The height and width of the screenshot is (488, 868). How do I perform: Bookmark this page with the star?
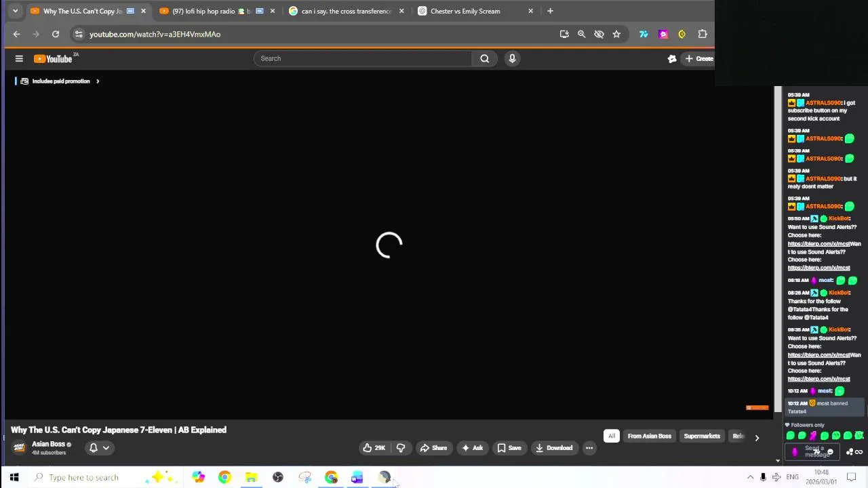pyautogui.click(x=616, y=34)
